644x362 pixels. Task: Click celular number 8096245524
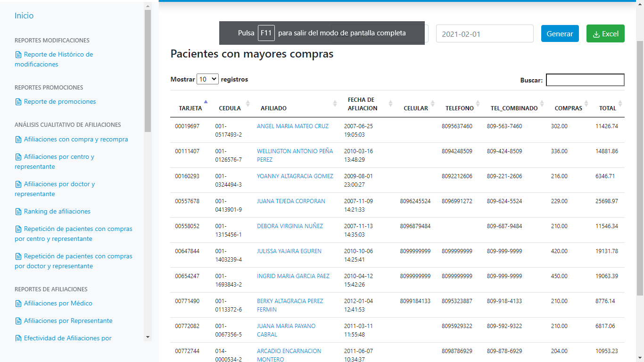pos(415,201)
